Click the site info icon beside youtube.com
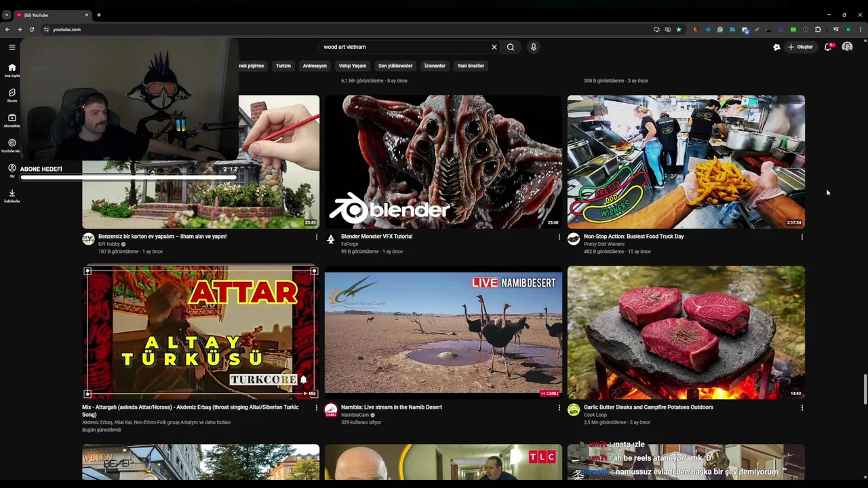Screen dimensions: 868x488 [46, 29]
